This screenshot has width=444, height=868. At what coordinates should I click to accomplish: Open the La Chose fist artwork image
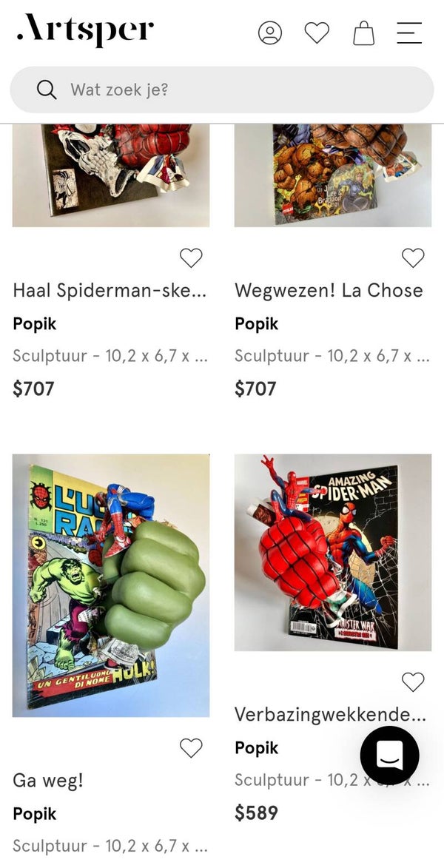[x=333, y=175]
